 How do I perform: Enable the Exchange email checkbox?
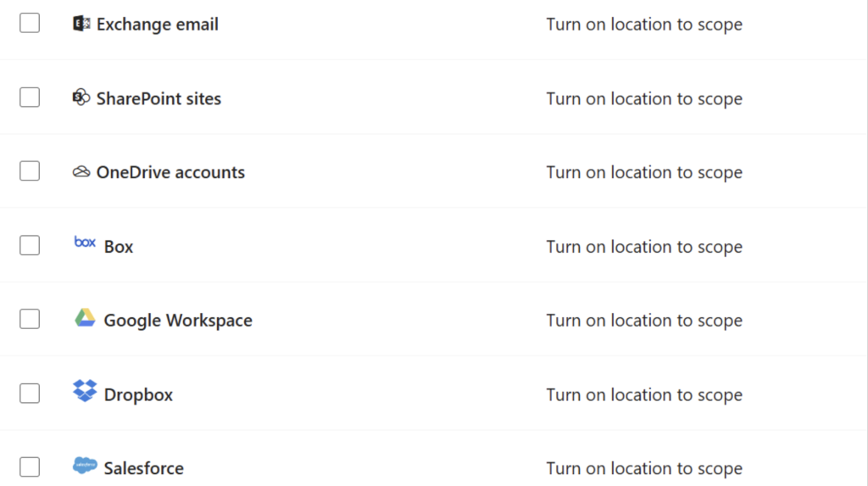tap(30, 23)
